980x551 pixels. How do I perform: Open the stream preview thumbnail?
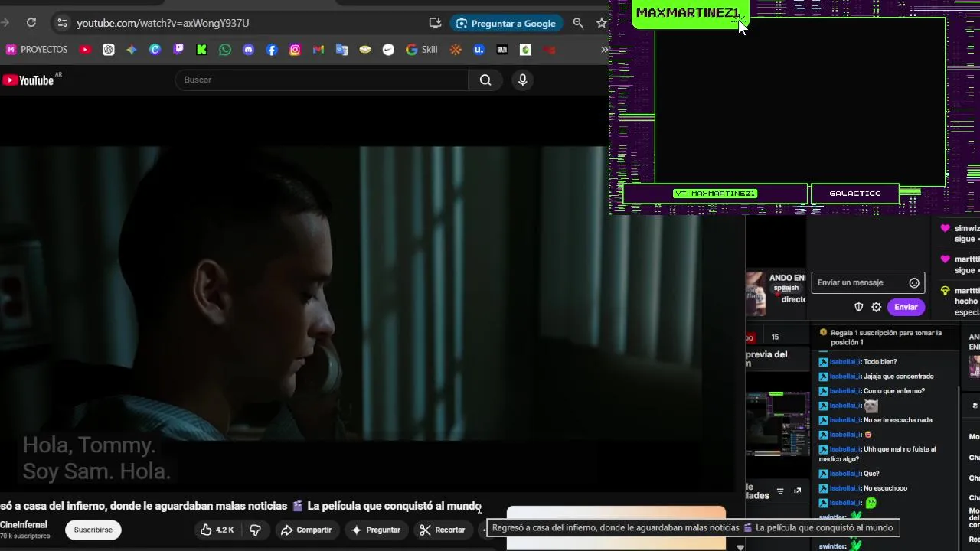click(778, 423)
